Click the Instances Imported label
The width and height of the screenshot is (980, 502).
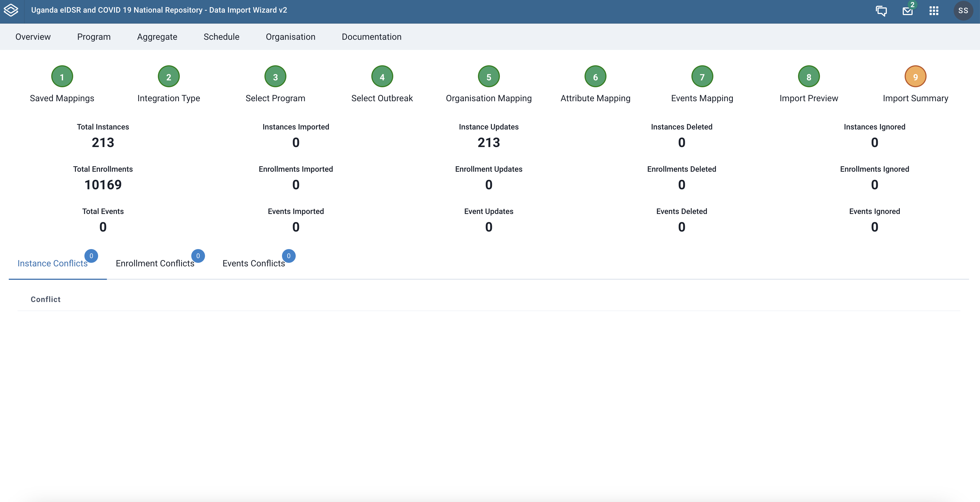pos(296,127)
